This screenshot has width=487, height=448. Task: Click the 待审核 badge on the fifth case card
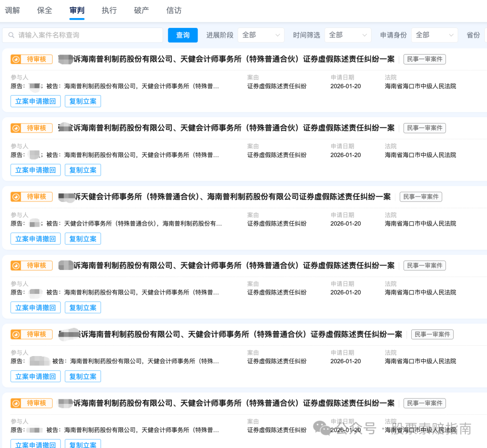pos(31,334)
